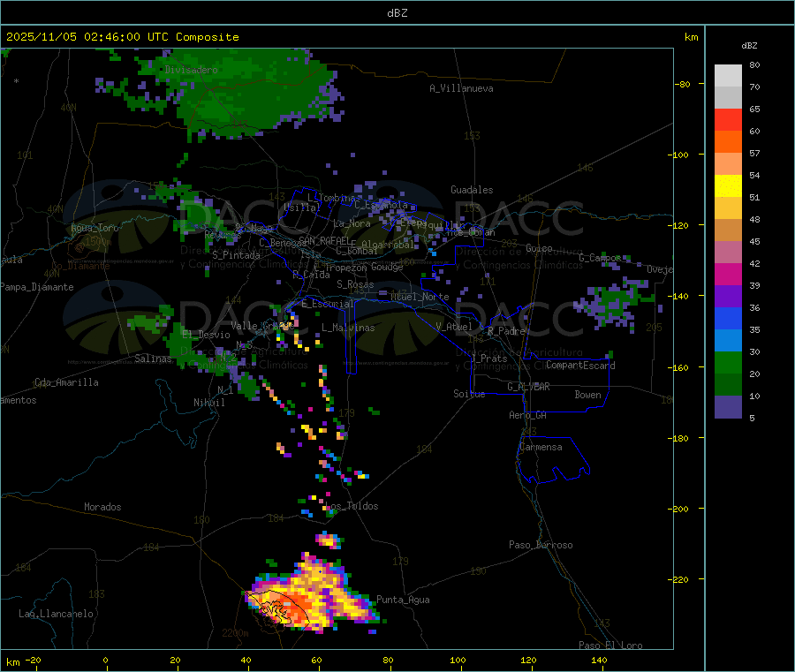The height and width of the screenshot is (672, 795).
Task: Select the pink 42 dBZ legend swatch
Action: coord(728,253)
